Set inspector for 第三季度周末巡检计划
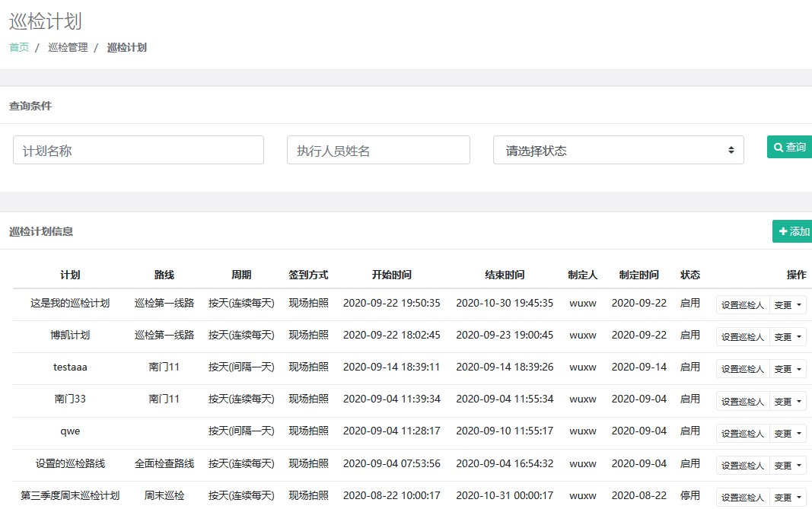This screenshot has height=509, width=812. click(742, 498)
